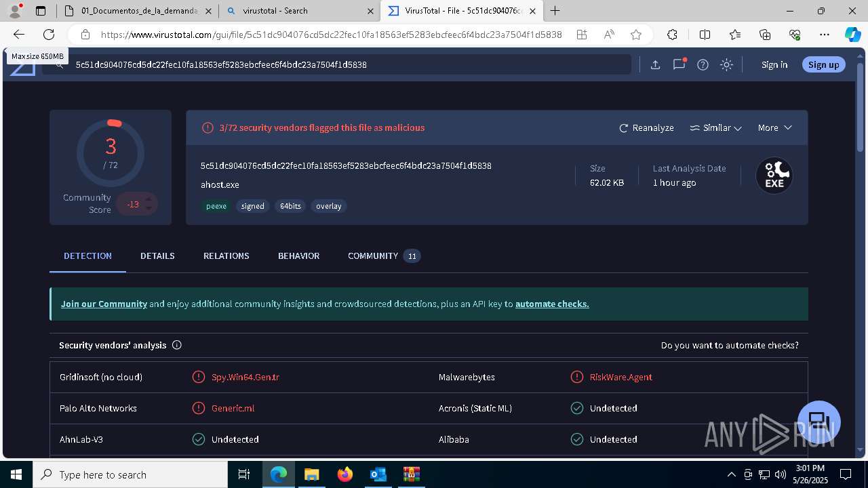Image resolution: width=868 pixels, height=488 pixels.
Task: Click the Reanalyze button
Action: pyautogui.click(x=646, y=127)
